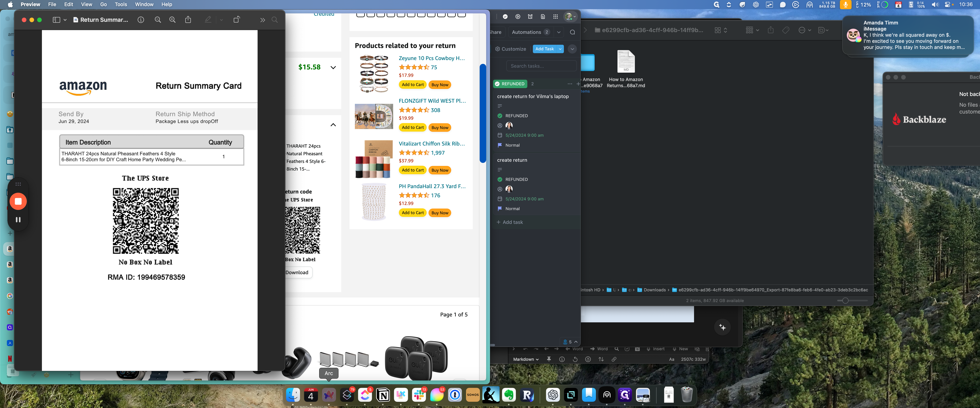Open 'How to Amazon Returns...68a7.md' file in Finder
Viewport: 980px width, 408px height.
[x=626, y=68]
